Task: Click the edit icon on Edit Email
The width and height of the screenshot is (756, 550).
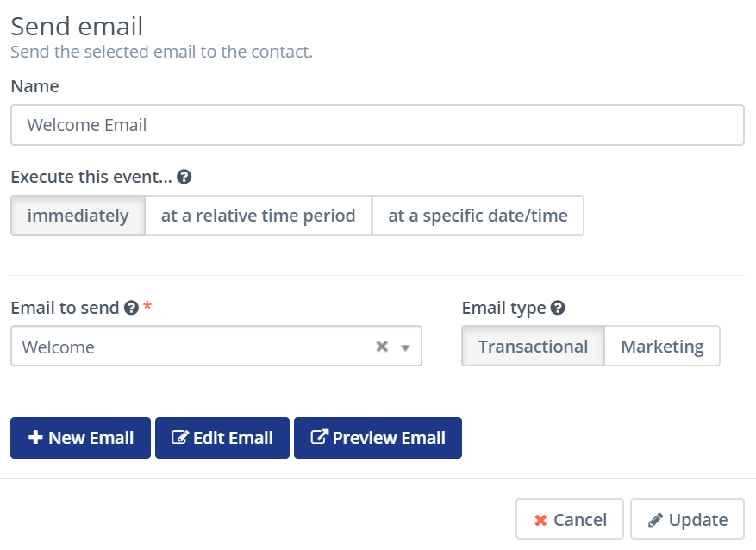Action: [180, 438]
